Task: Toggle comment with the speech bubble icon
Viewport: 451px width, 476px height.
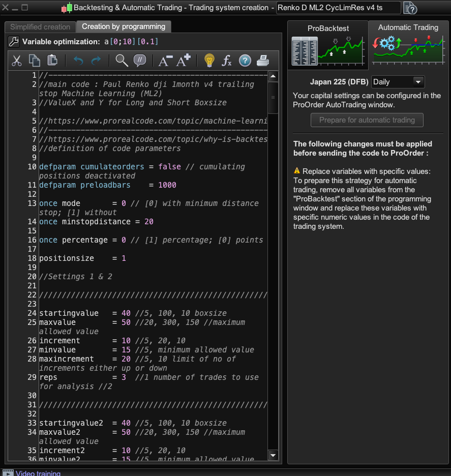Action: click(139, 61)
